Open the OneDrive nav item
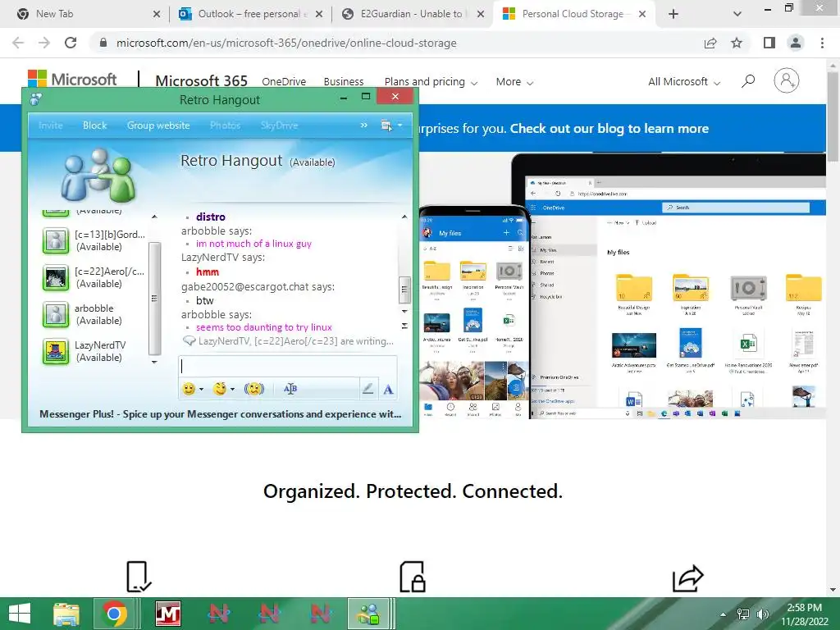Image resolution: width=840 pixels, height=630 pixels. pyautogui.click(x=284, y=82)
